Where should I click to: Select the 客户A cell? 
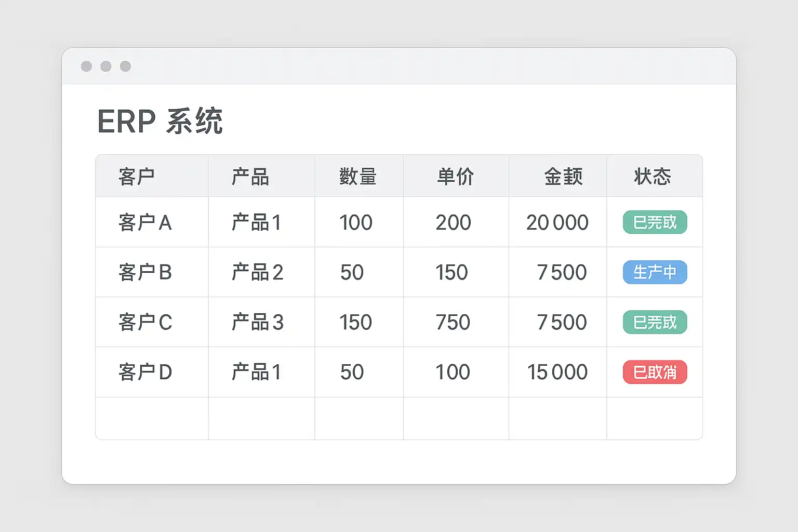(x=145, y=222)
